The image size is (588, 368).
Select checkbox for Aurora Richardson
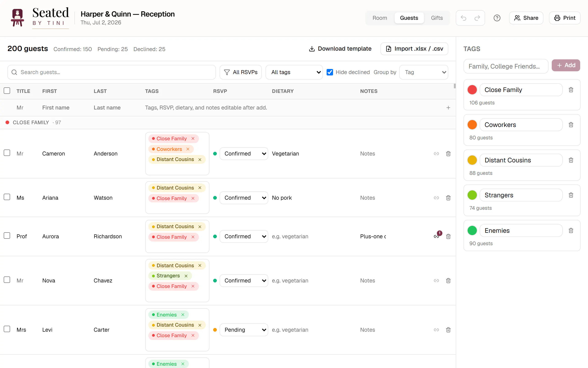7,236
